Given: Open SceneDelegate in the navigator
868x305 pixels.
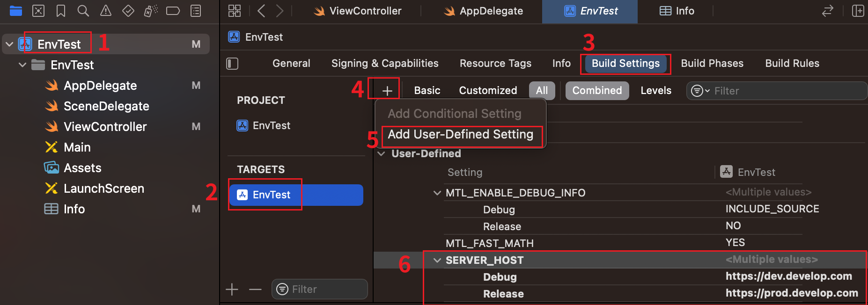Looking at the screenshot, I should point(106,106).
